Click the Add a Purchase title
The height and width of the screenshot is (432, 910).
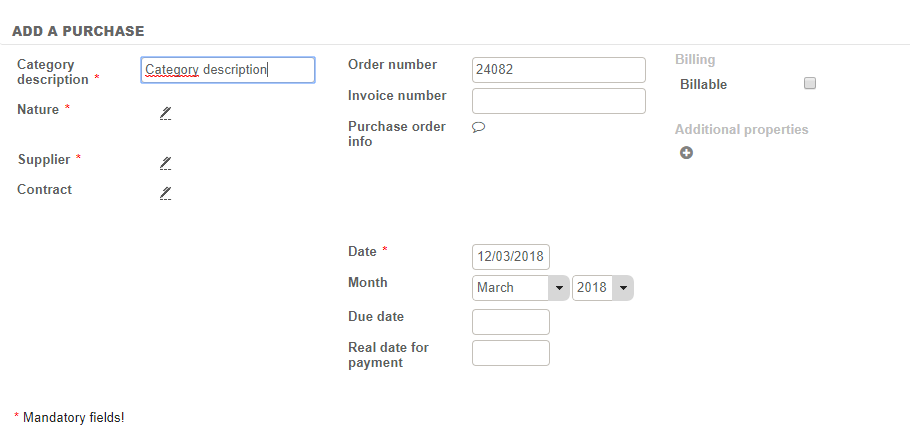click(78, 32)
